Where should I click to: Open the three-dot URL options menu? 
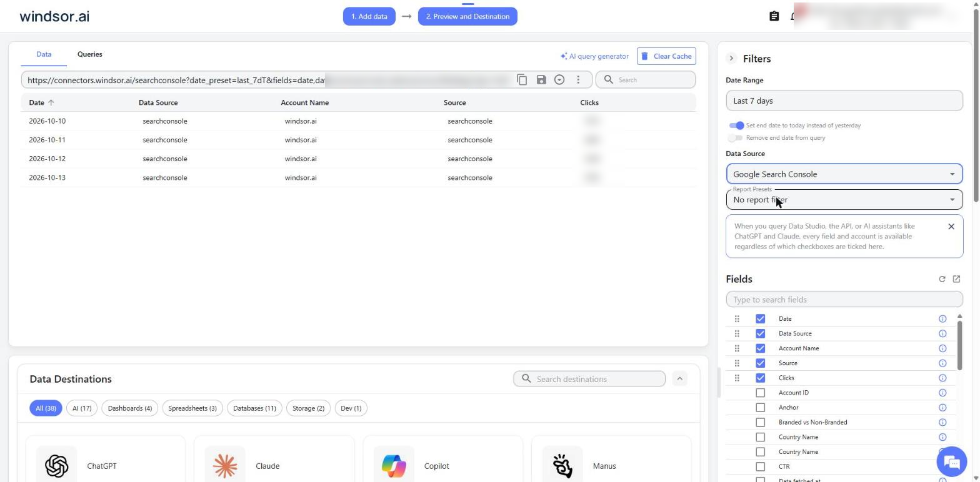(578, 80)
